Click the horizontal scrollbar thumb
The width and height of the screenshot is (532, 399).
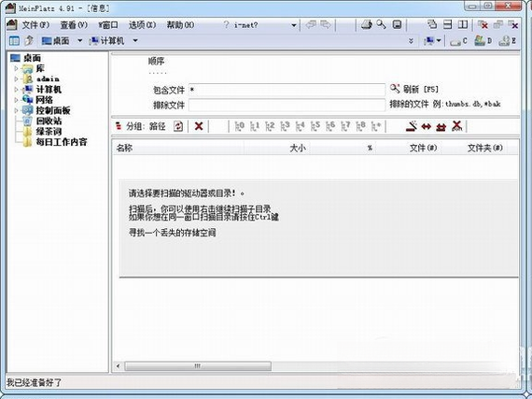coord(198,366)
